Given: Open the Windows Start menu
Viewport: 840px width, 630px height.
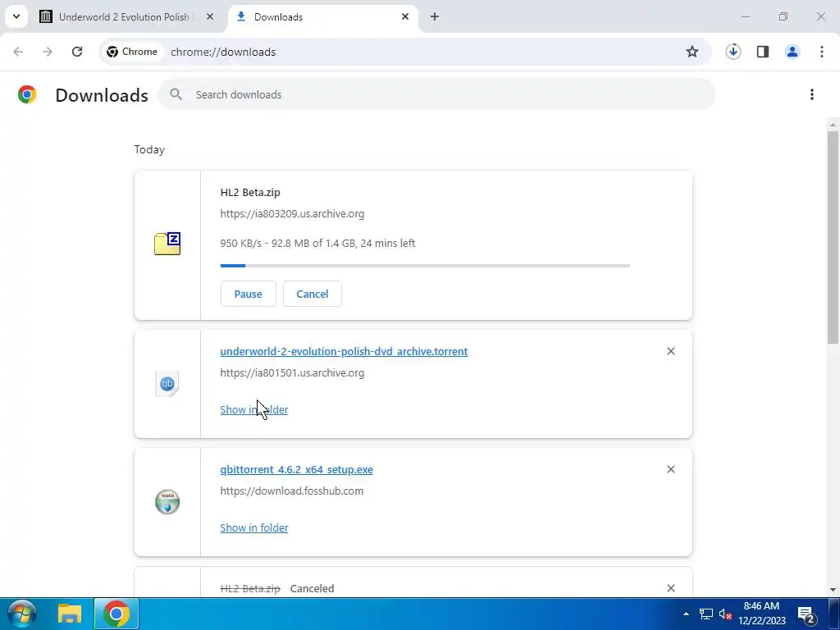Looking at the screenshot, I should tap(21, 614).
